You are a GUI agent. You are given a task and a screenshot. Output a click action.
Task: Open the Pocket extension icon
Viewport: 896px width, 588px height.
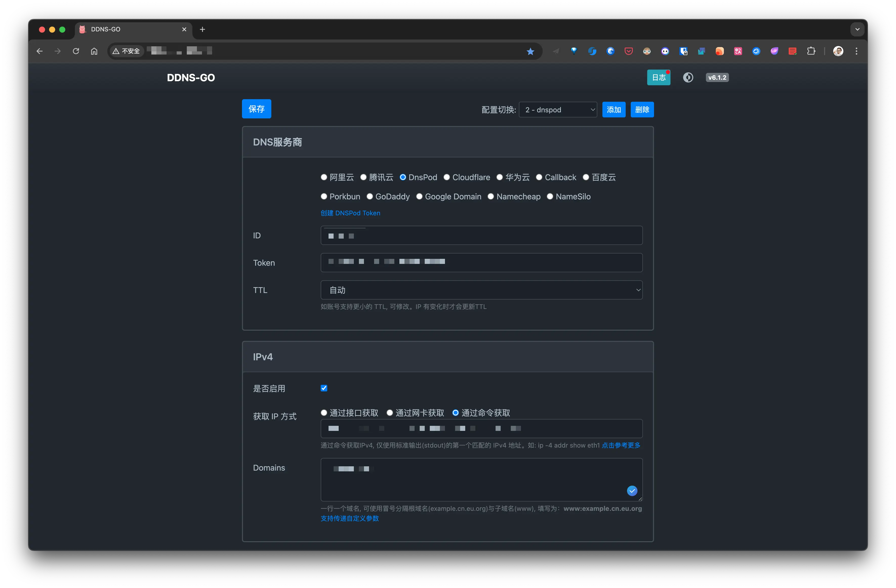coord(628,51)
